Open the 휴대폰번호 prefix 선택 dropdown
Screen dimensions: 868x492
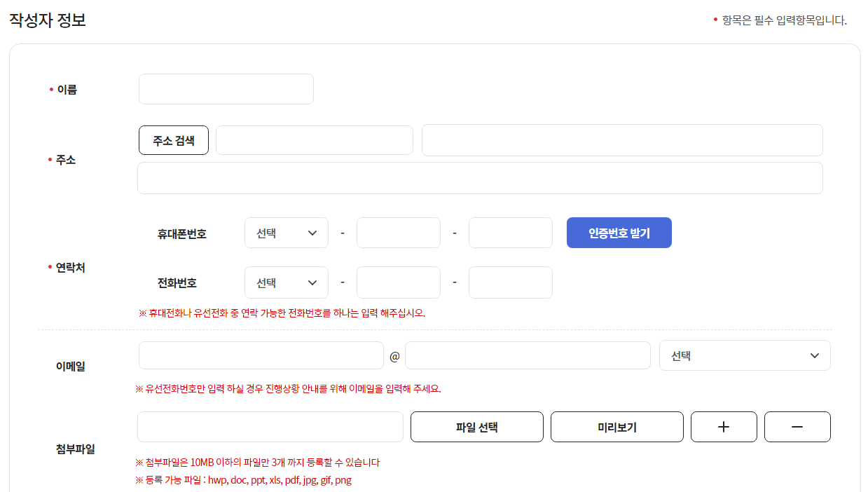287,233
